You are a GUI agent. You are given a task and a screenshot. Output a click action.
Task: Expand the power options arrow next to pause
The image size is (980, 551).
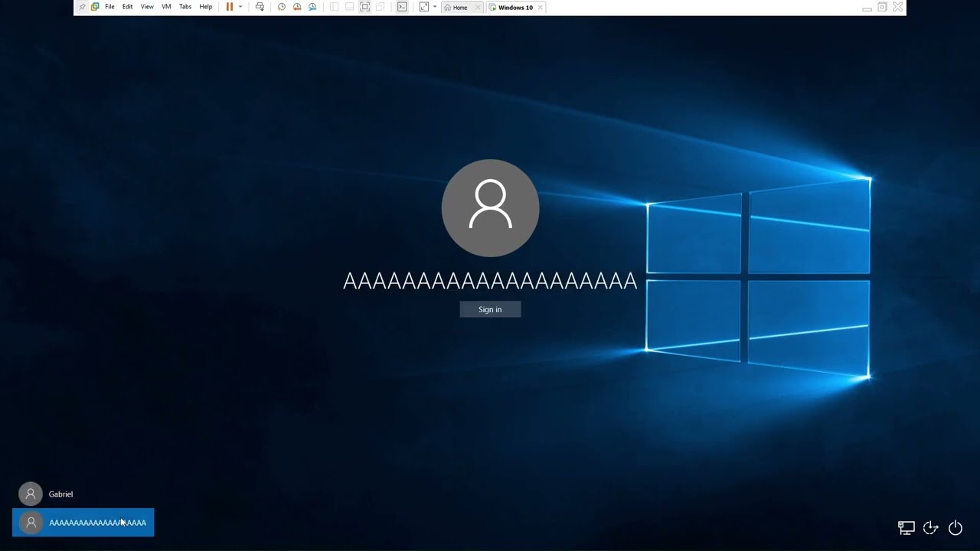pos(240,7)
